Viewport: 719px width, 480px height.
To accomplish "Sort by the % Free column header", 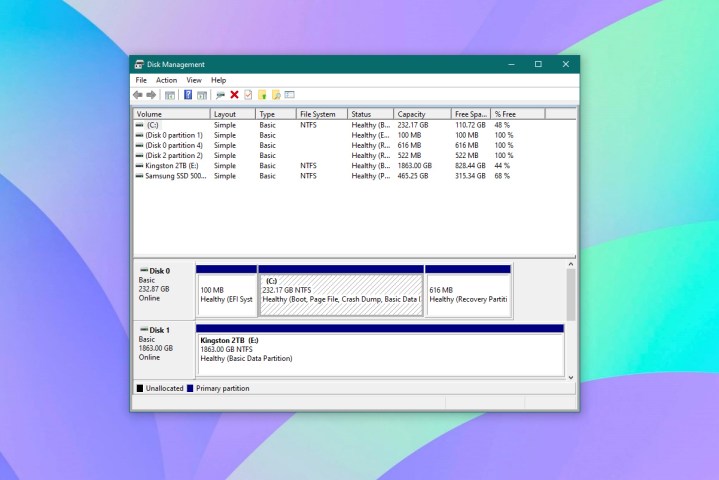I will 518,114.
